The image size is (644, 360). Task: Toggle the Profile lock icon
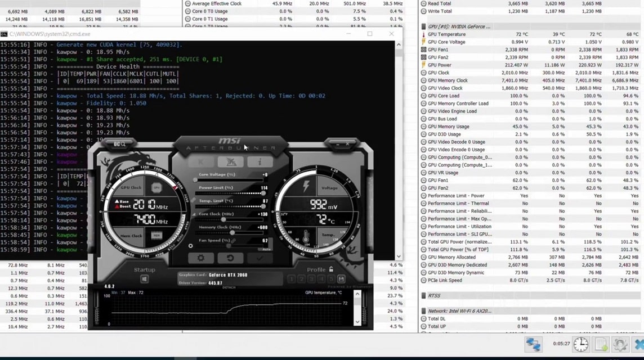[331, 269]
